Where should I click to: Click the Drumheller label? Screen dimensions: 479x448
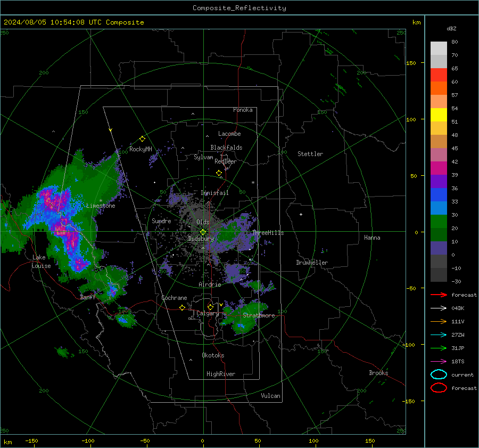pyautogui.click(x=312, y=263)
